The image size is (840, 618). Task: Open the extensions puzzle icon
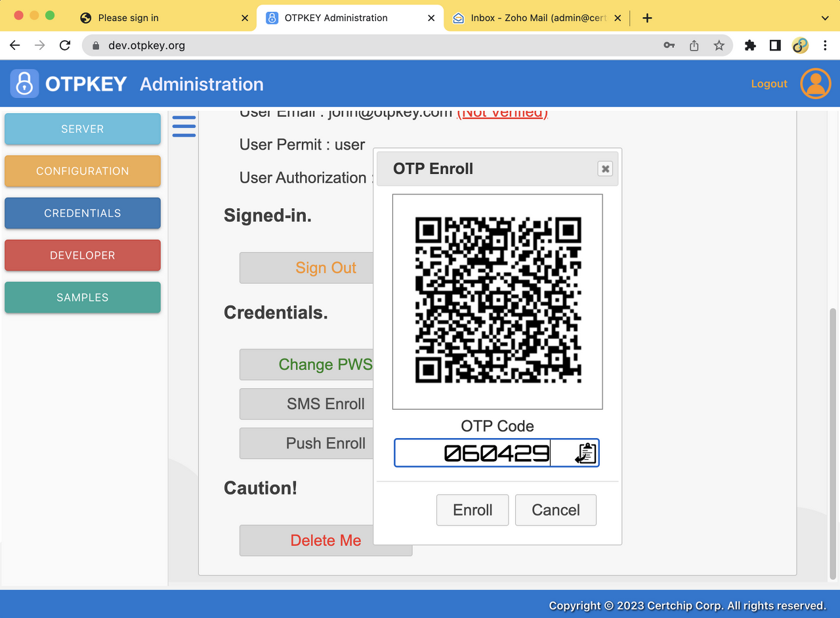click(750, 45)
